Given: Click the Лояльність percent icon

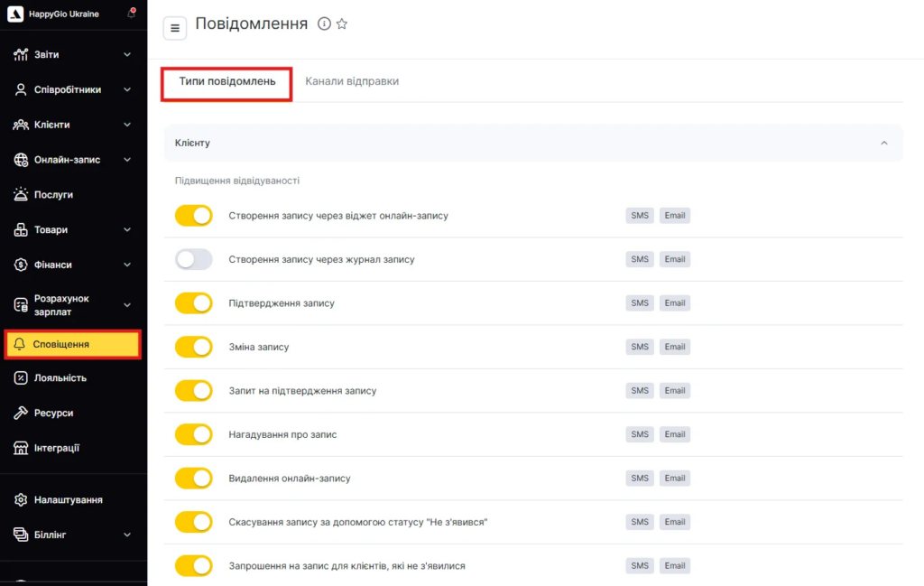Looking at the screenshot, I should [21, 377].
